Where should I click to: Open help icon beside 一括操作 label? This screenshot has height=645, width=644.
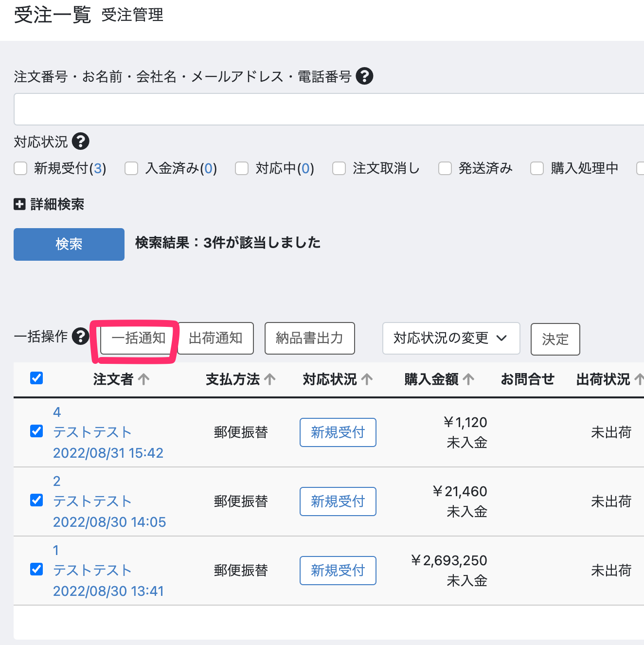click(80, 336)
